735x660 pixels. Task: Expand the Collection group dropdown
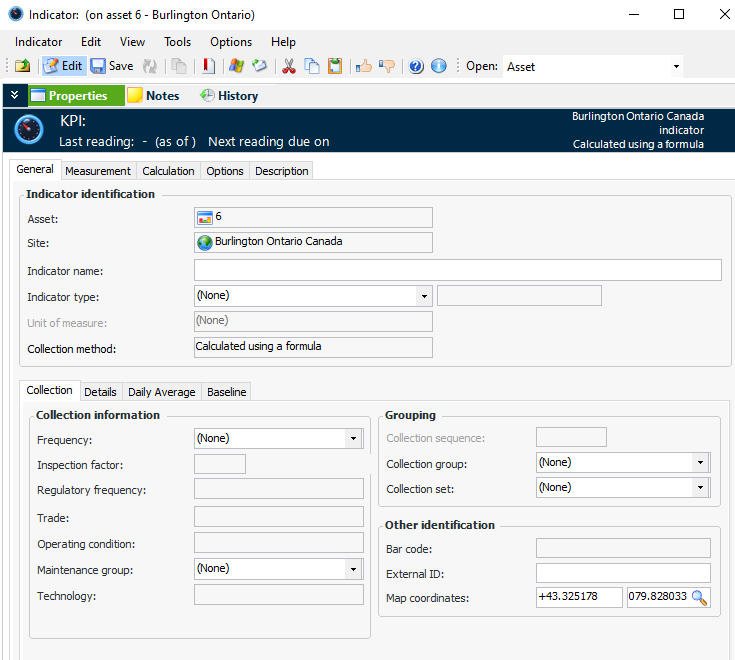coord(700,463)
